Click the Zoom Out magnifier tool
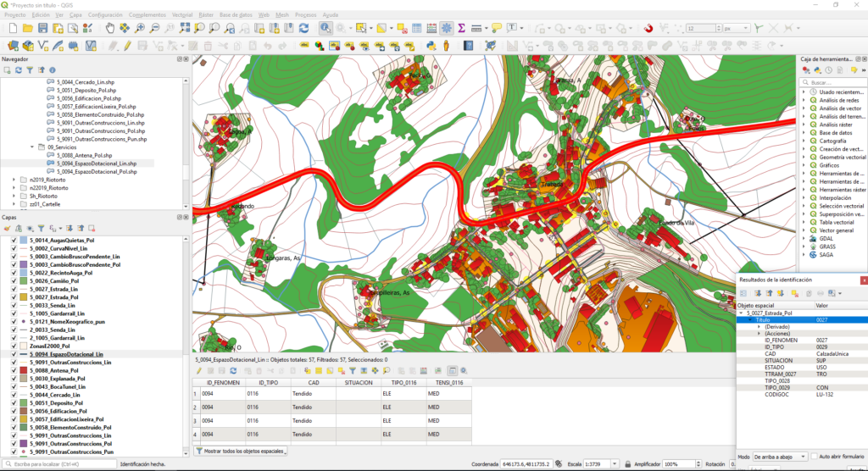Viewport: 868px width, 471px height. tap(154, 28)
